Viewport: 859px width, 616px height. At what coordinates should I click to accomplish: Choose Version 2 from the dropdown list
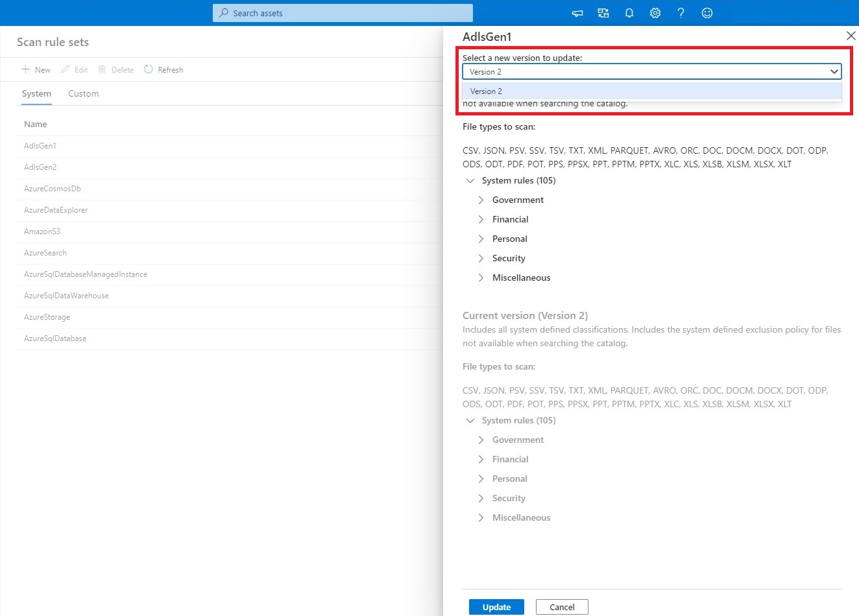click(x=652, y=91)
